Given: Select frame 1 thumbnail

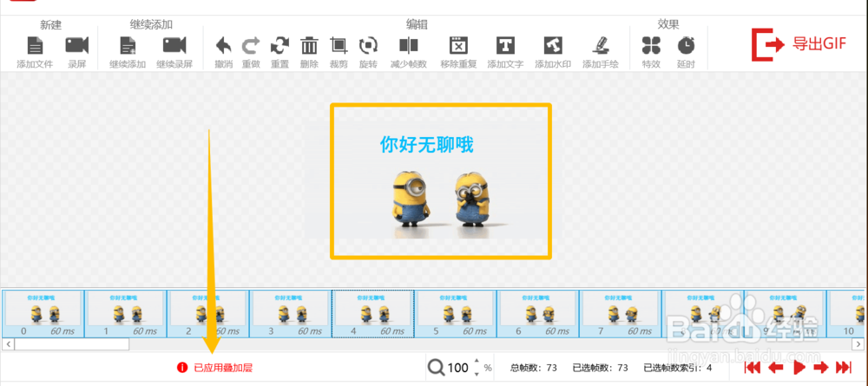Looking at the screenshot, I should point(125,313).
